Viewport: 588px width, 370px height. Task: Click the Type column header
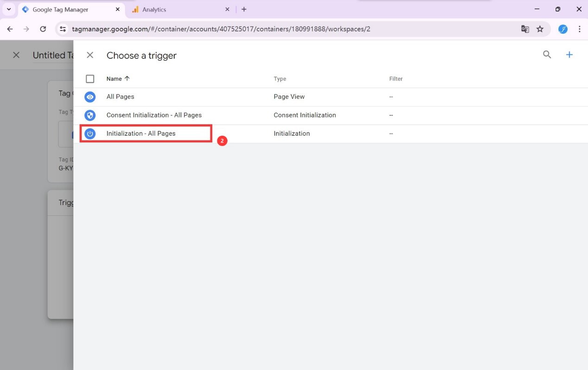(280, 79)
